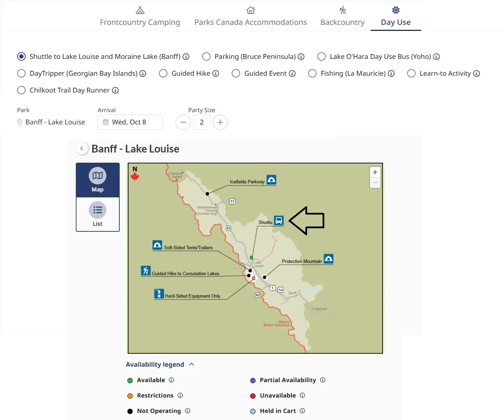Image resolution: width=504 pixels, height=420 pixels.
Task: Open info icon beside Parking (Bruce Peninsula)
Action: (x=301, y=56)
